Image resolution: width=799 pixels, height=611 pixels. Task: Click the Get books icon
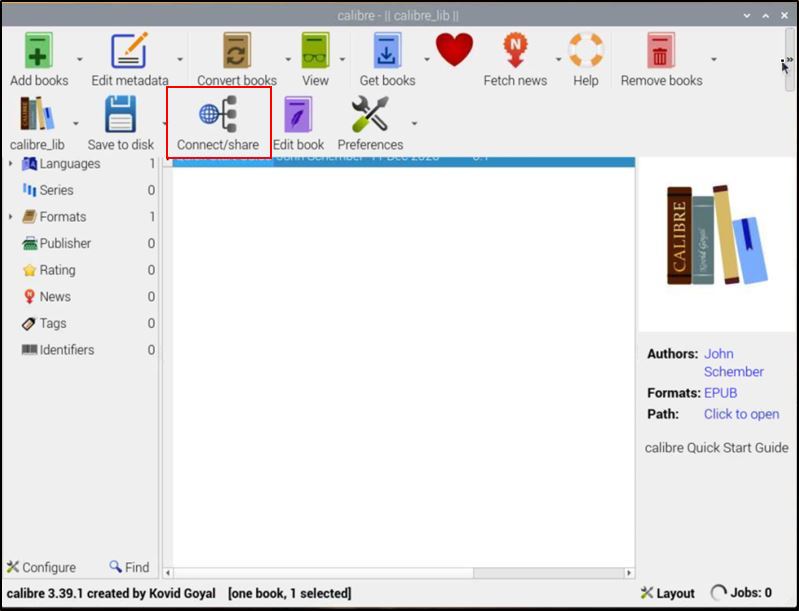[387, 51]
